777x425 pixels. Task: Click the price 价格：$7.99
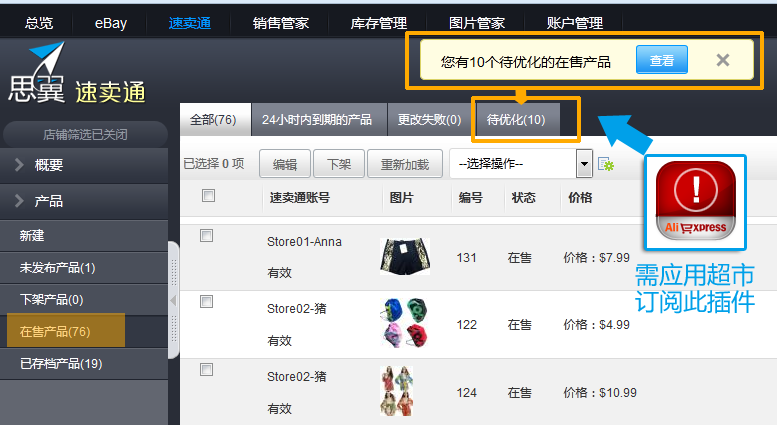click(x=596, y=258)
